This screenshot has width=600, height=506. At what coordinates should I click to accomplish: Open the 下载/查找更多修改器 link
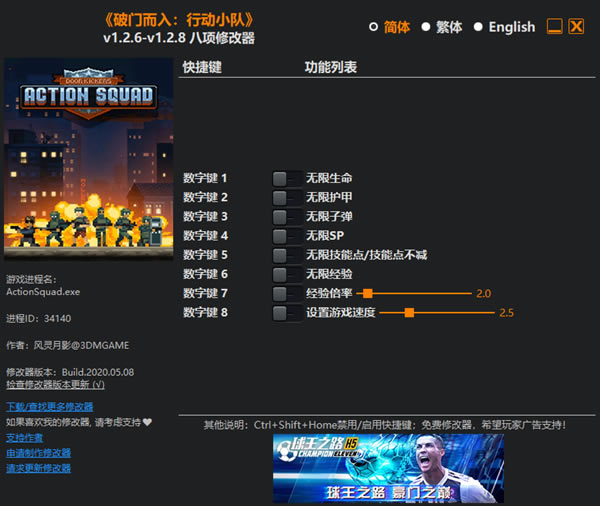click(49, 406)
